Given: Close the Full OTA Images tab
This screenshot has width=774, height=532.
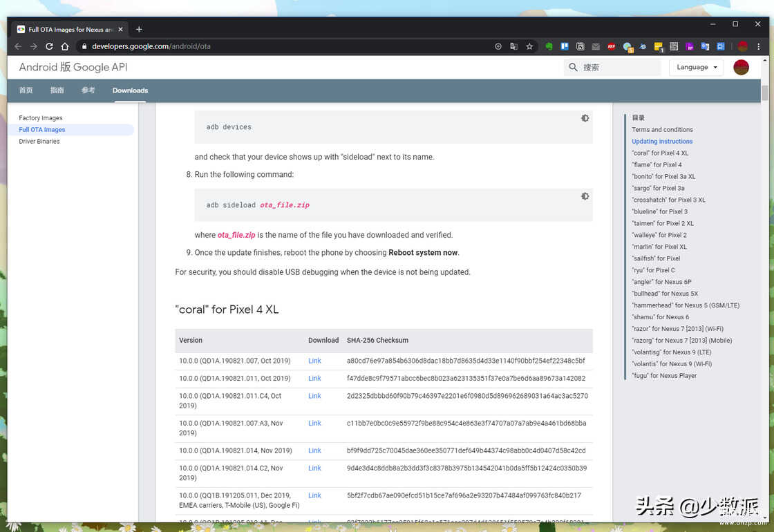Looking at the screenshot, I should coord(120,30).
